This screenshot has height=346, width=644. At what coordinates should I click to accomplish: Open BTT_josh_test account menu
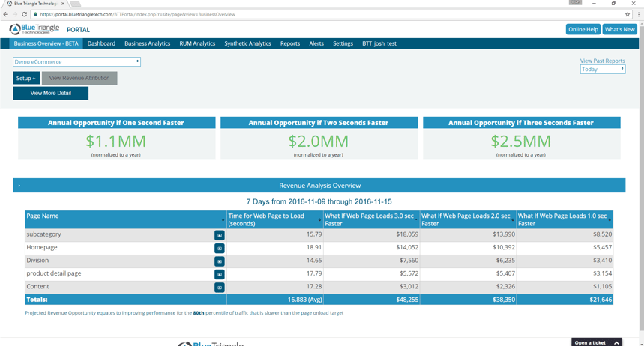379,43
